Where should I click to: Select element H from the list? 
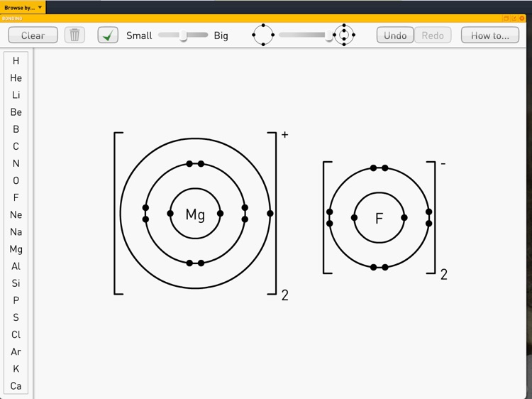(x=16, y=61)
